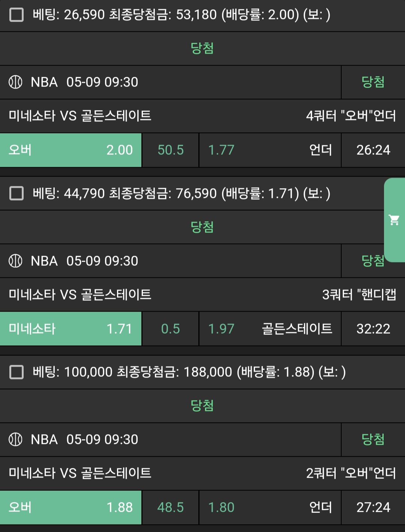This screenshot has height=532, width=405.
Task: Click 당첨 status beside first NBA match
Action: [x=373, y=82]
